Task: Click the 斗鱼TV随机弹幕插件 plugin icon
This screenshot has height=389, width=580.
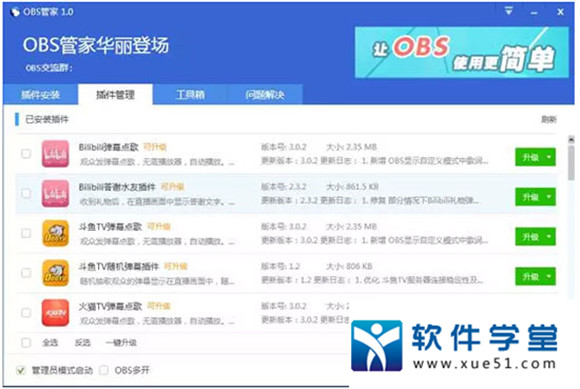Action: click(55, 273)
